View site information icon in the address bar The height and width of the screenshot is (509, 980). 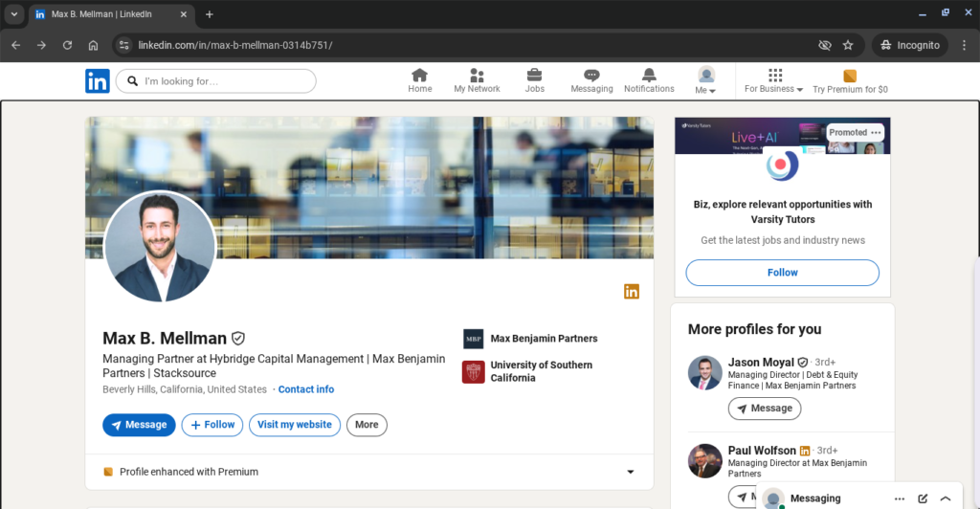coord(123,45)
